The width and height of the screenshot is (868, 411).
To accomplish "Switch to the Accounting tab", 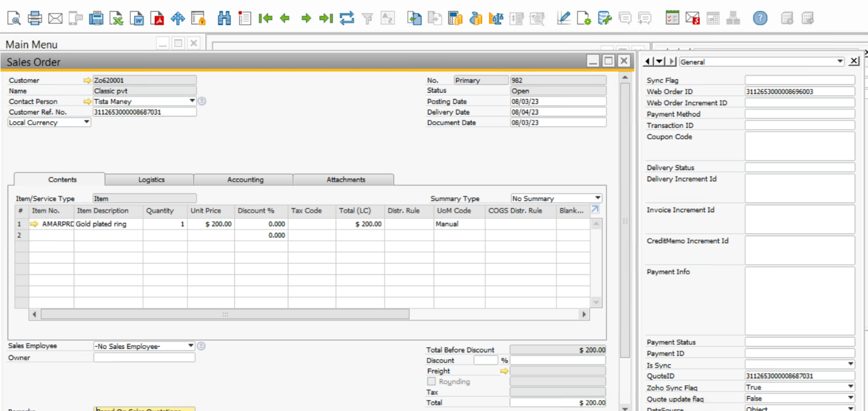I will [x=245, y=179].
